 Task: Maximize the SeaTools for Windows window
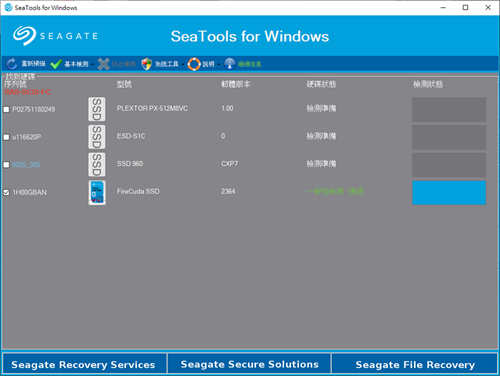(466, 7)
